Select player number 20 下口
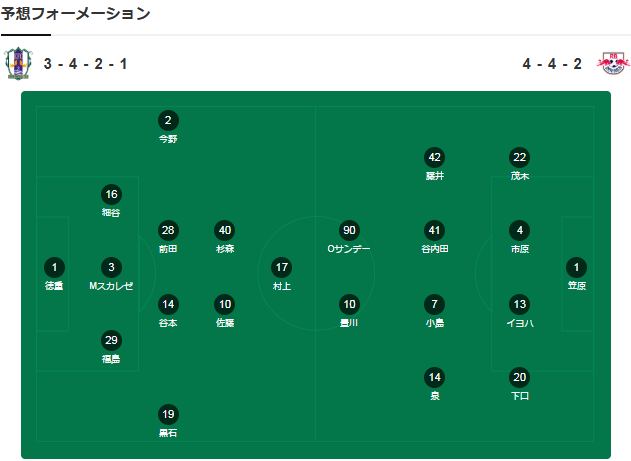Screen dimensions: 631x461 520,384
